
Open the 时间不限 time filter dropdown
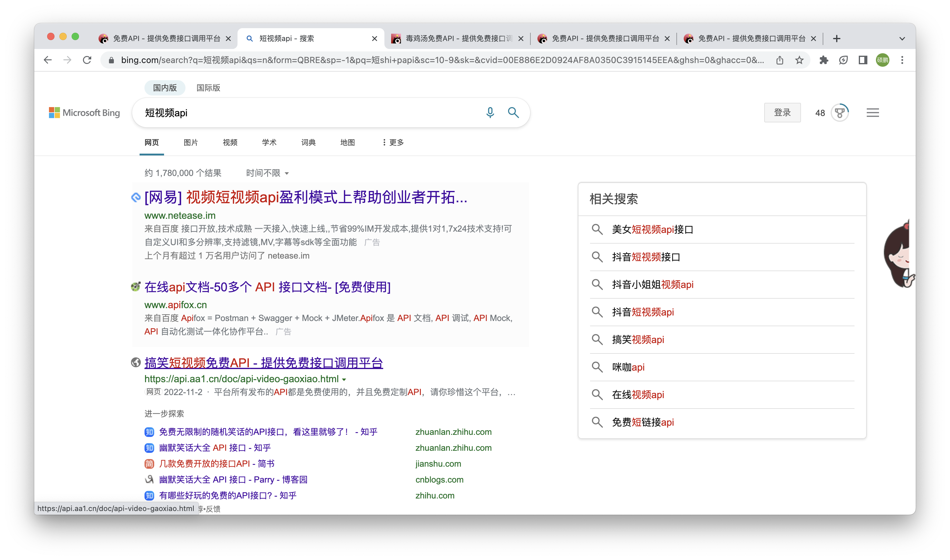click(267, 173)
